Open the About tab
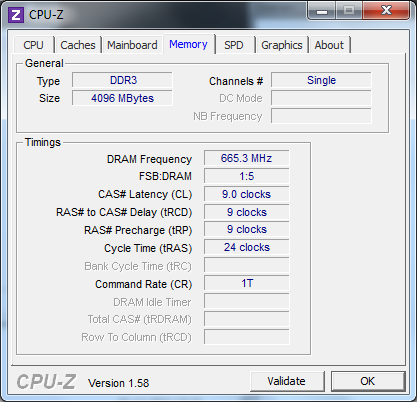Viewport: 417px width, 402px height. tap(329, 45)
